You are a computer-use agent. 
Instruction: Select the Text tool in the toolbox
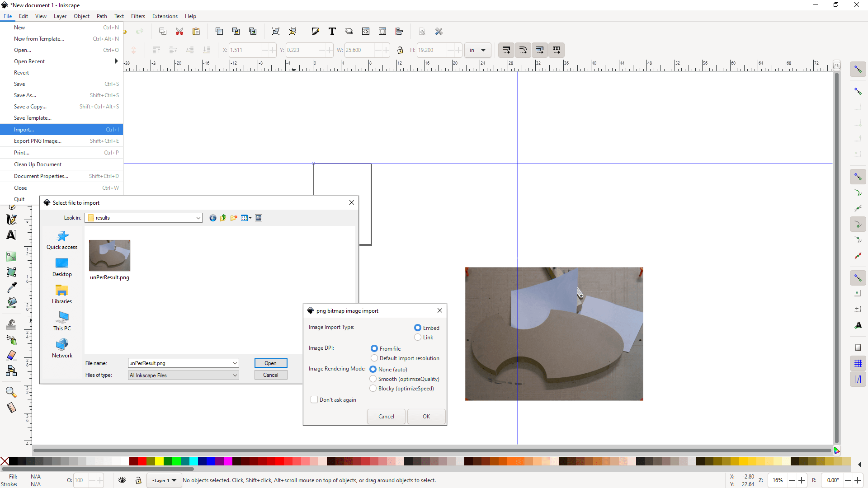tap(11, 235)
